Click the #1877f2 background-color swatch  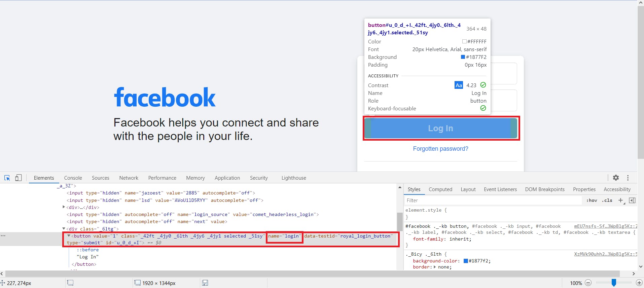click(x=466, y=261)
